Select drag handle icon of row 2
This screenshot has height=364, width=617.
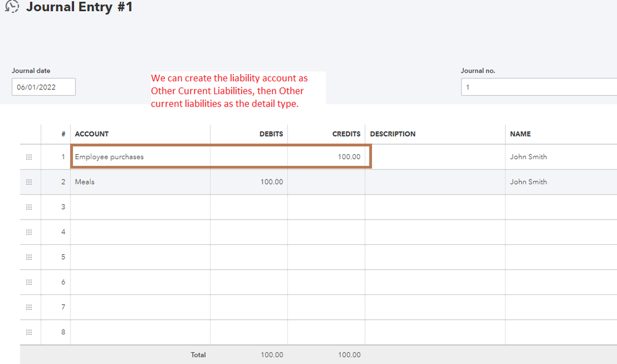(x=29, y=182)
